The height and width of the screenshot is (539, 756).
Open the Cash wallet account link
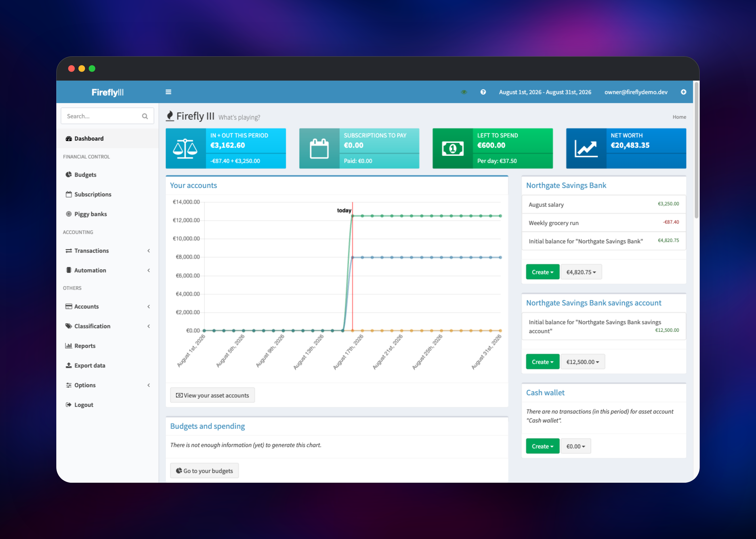(x=545, y=392)
